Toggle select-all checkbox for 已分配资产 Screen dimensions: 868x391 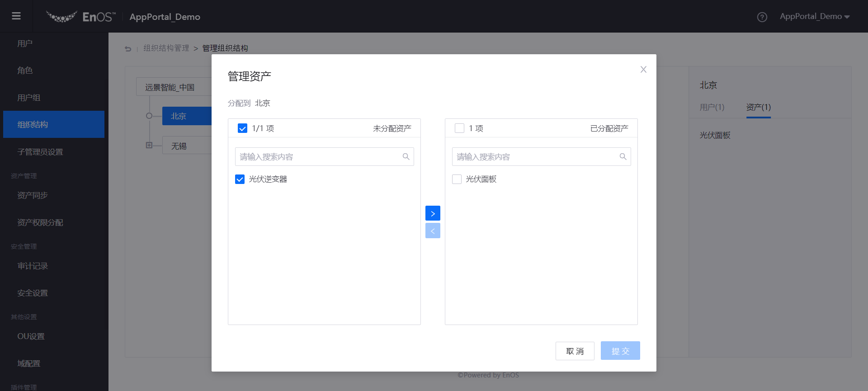pyautogui.click(x=460, y=128)
